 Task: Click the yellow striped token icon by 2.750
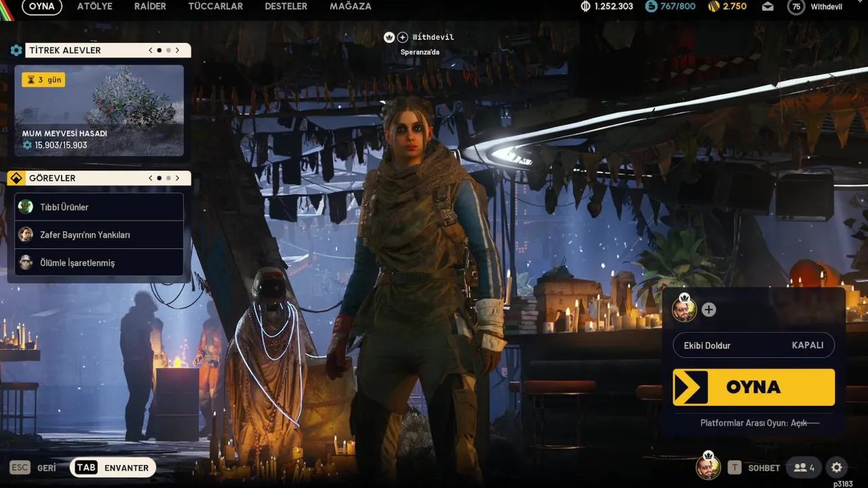click(x=713, y=7)
